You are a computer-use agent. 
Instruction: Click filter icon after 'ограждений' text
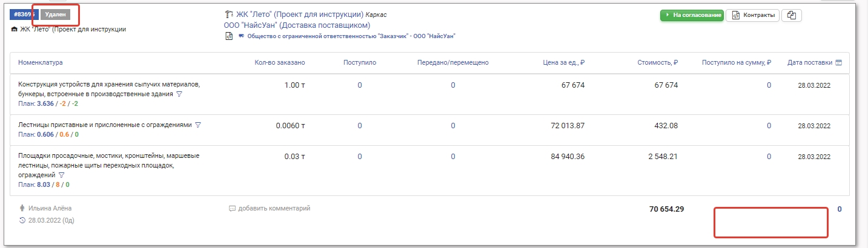pyautogui.click(x=61, y=175)
